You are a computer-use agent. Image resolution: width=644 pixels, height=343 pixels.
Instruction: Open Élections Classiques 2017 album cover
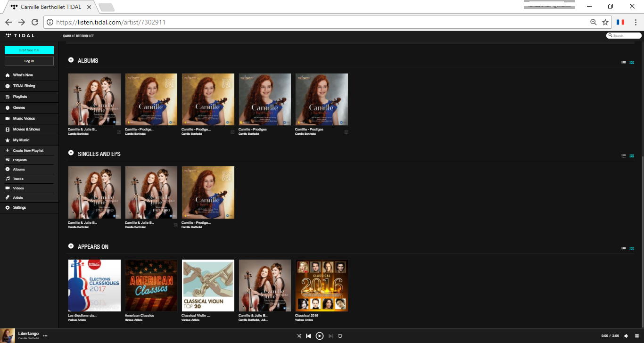[x=94, y=286]
